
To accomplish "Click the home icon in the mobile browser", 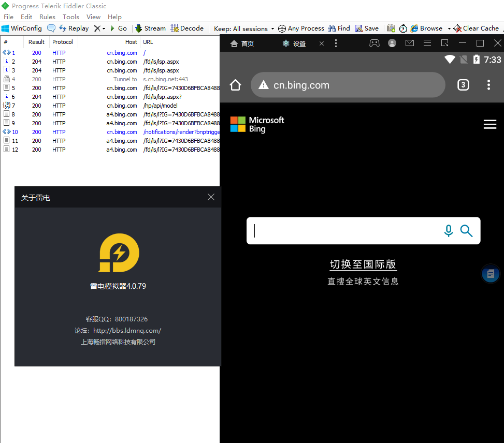I will pos(235,84).
